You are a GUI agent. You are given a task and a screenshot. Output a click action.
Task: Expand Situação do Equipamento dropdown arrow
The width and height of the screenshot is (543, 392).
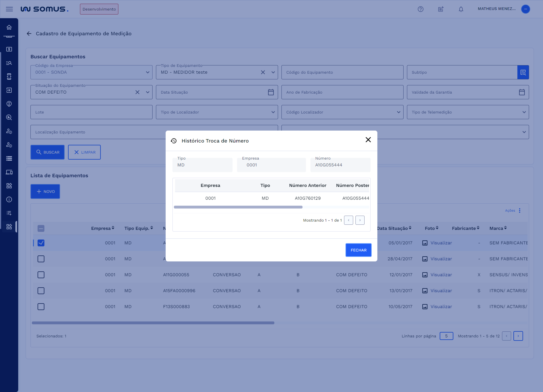click(147, 92)
